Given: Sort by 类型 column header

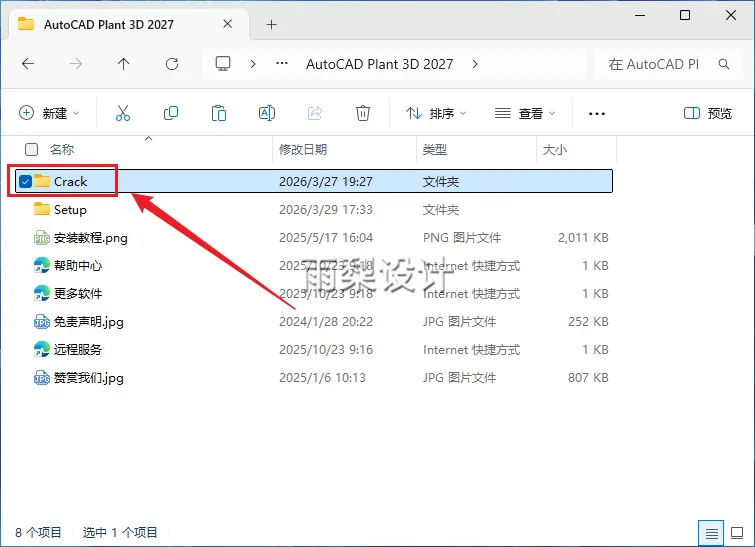Looking at the screenshot, I should click(x=435, y=150).
